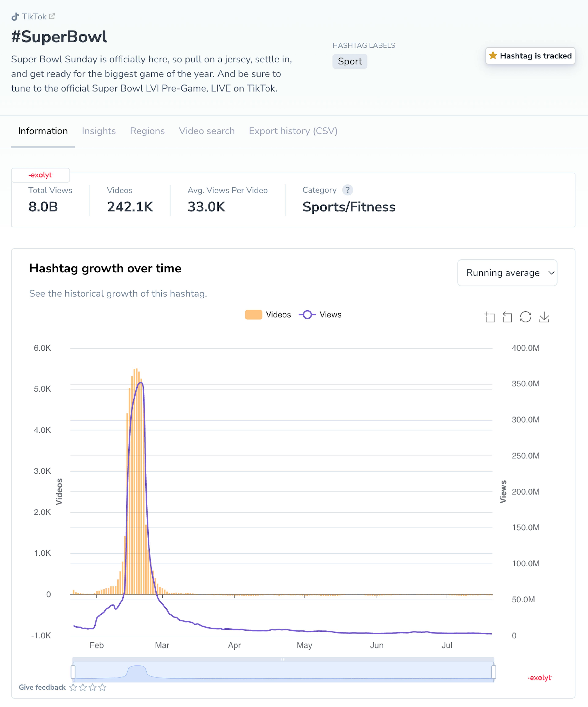Open the TikTok external link
The width and height of the screenshot is (588, 707).
(x=33, y=17)
